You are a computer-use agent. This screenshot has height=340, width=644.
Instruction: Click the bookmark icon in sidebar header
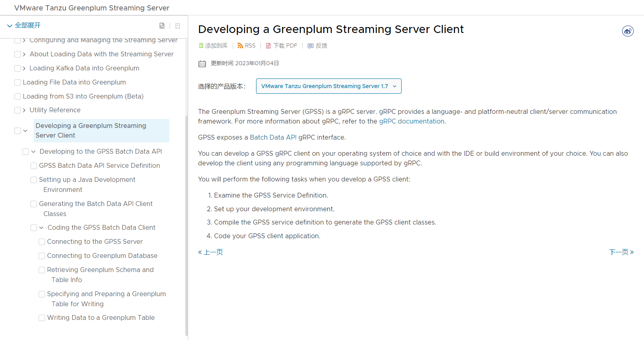pyautogui.click(x=177, y=26)
